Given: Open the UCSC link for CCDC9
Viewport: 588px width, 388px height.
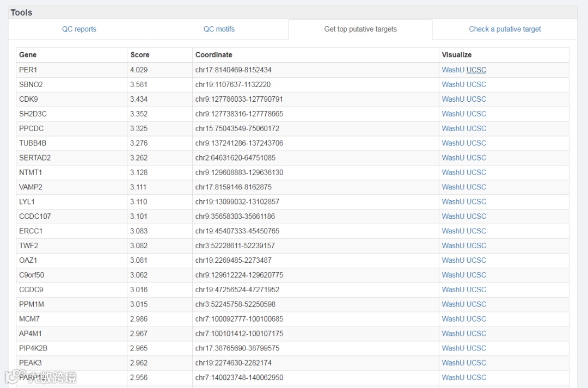Looking at the screenshot, I should (x=476, y=290).
